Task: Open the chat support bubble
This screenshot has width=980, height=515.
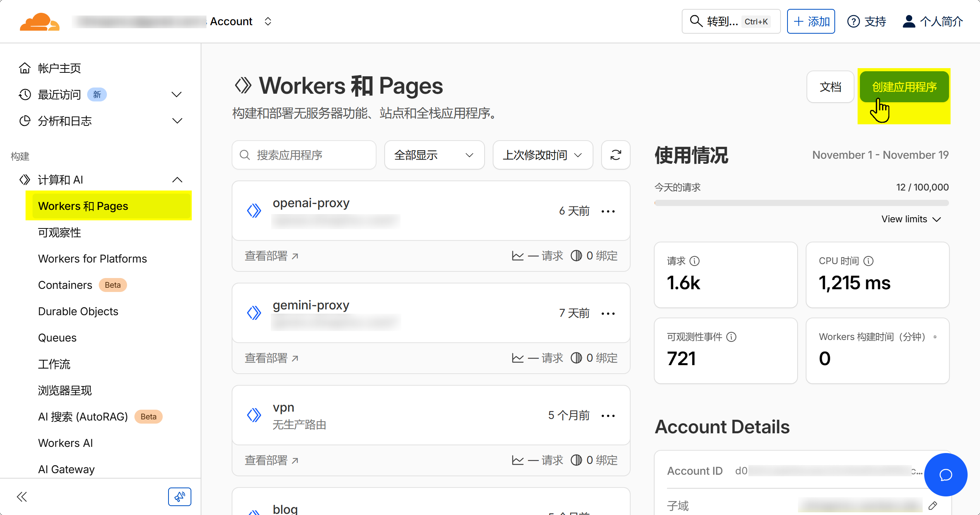Action: point(946,474)
